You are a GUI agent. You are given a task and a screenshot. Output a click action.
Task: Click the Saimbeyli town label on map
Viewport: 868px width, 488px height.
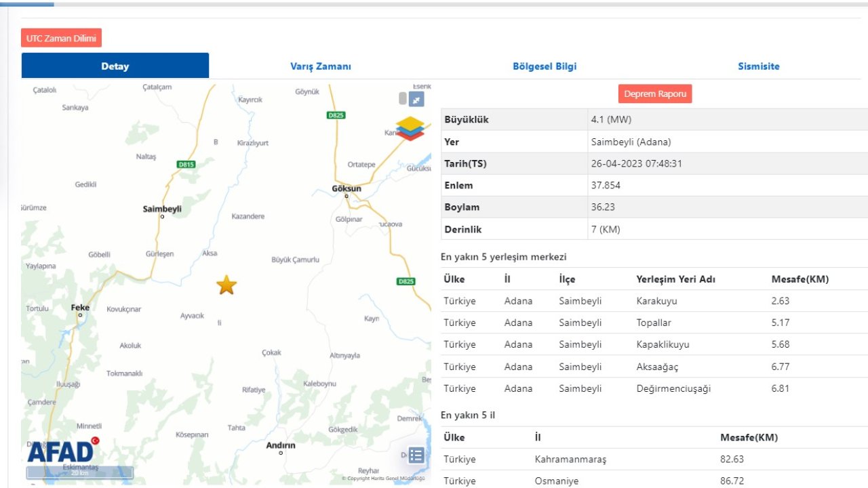tap(162, 209)
